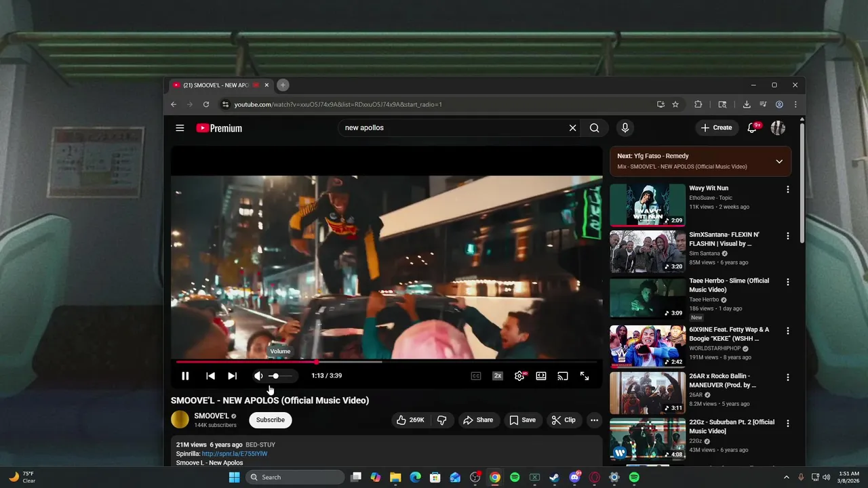Open options menu for Wavy Wit Nun
The height and width of the screenshot is (488, 868).
coord(787,190)
